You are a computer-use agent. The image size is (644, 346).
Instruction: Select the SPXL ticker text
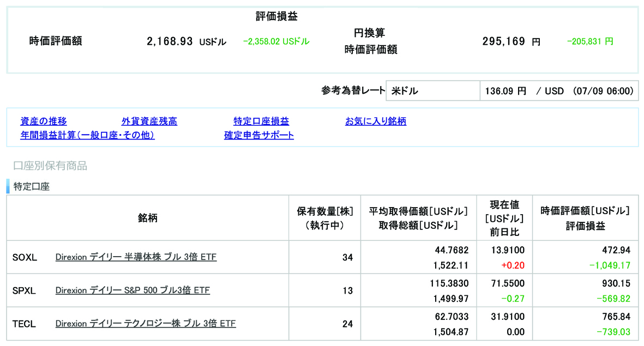[x=24, y=290]
